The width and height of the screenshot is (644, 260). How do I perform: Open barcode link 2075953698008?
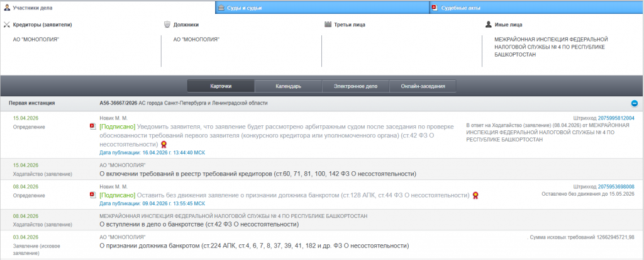[616, 186]
